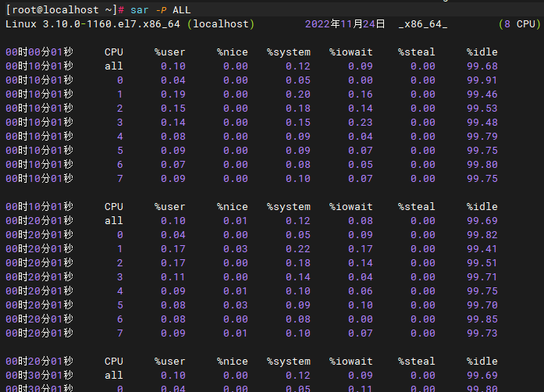Click the 99.46 idle value

482,94
